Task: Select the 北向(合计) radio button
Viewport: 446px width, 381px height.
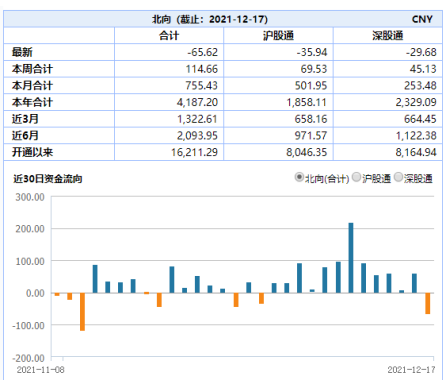Action: click(x=299, y=178)
